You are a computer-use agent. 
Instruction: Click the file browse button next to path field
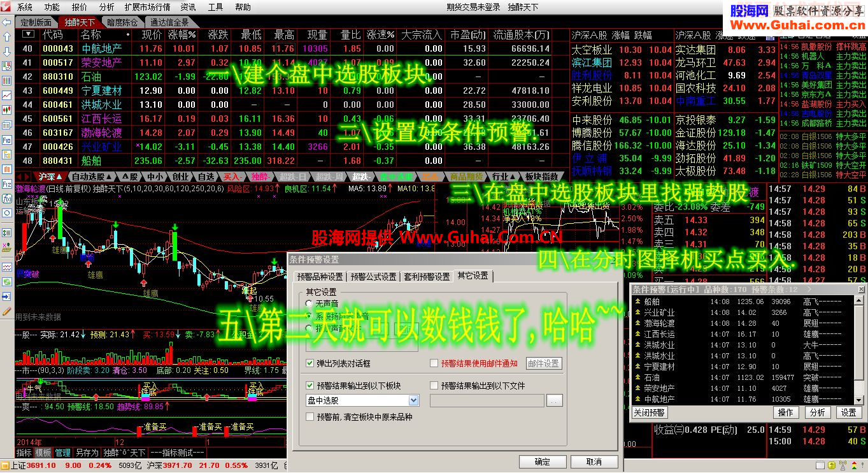(x=555, y=400)
